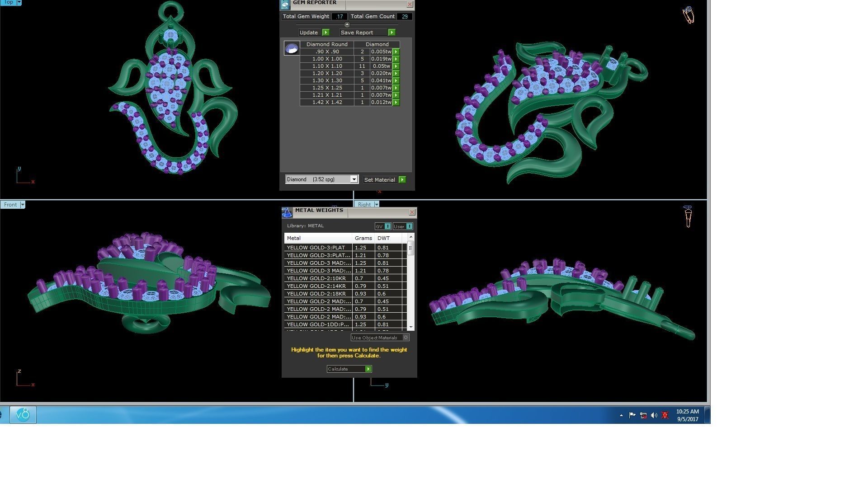The image size is (868, 488).
Task: Click the diamond round gem thumbnail
Action: (292, 48)
